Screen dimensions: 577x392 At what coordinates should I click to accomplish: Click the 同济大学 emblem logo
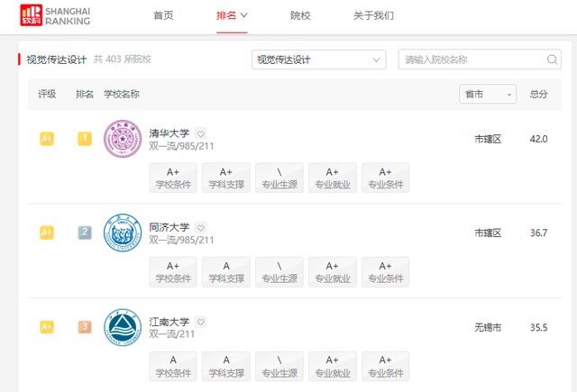(123, 232)
